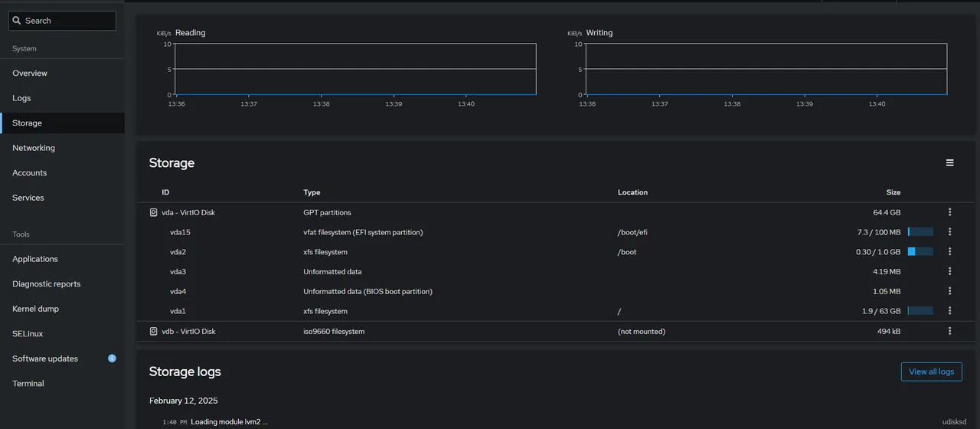Click the vda2 usage bar

[920, 251]
